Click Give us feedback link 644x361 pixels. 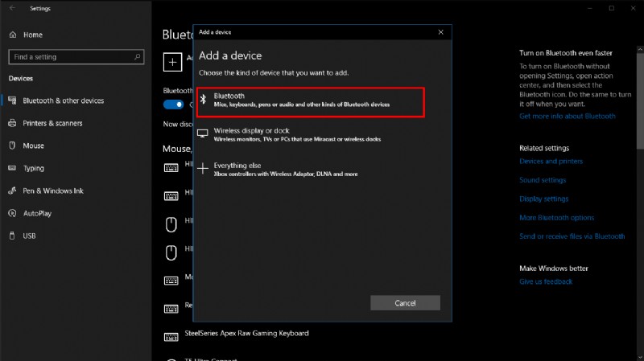coord(546,281)
